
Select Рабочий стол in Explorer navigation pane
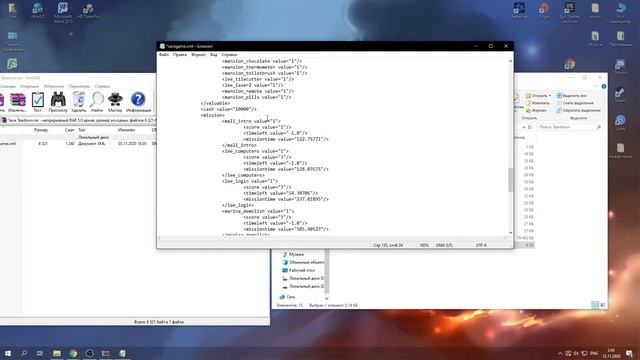click(302, 270)
